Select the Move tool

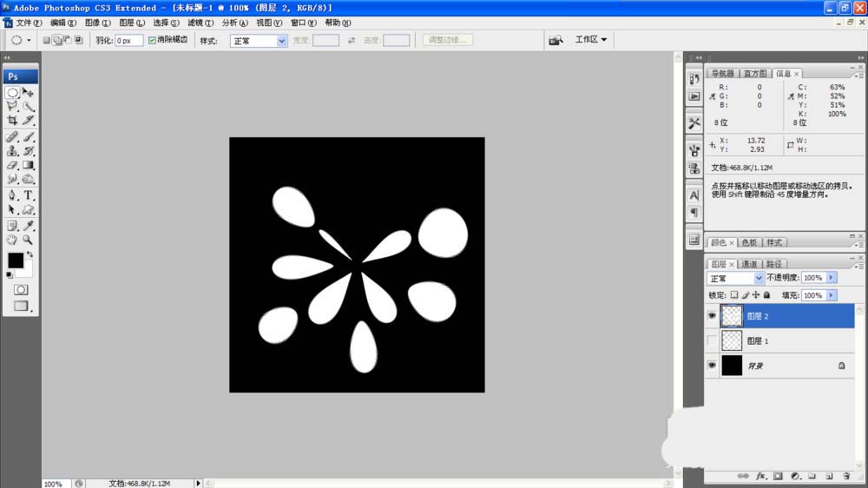pos(29,93)
